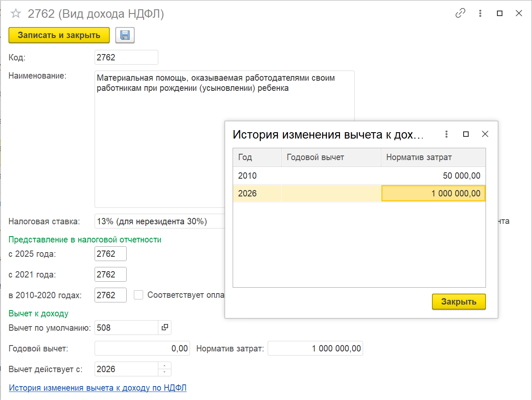532x400 pixels.
Task: Focus the 'с 2025 года' code field
Action: point(111,254)
